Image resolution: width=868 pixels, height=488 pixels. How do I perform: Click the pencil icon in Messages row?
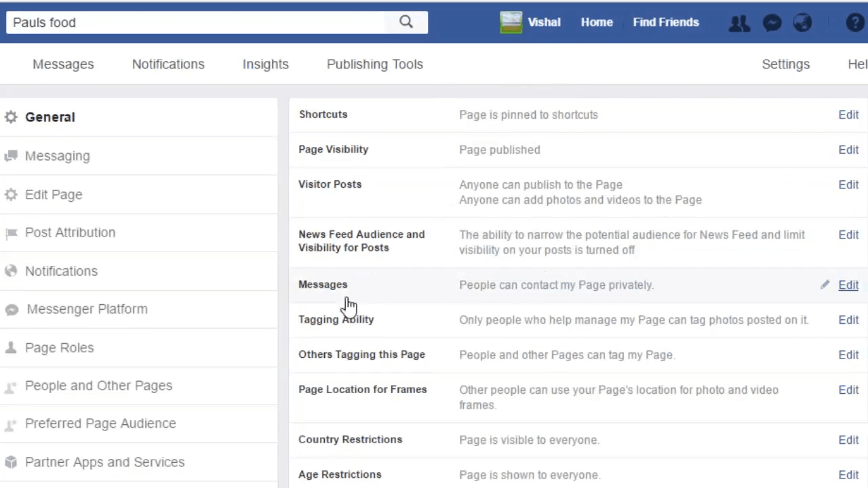pyautogui.click(x=825, y=285)
